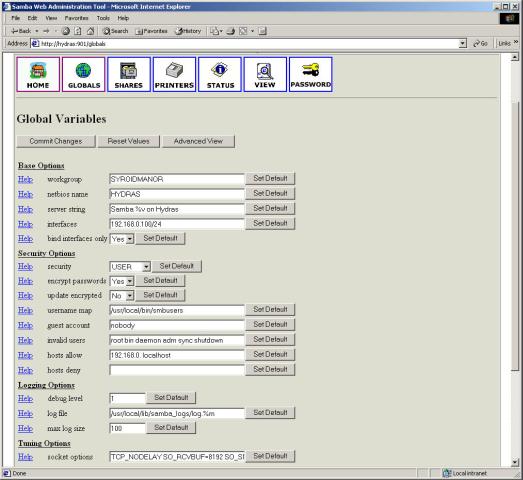Click the page scrollbar down arrow
This screenshot has width=523, height=480.
(515, 462)
